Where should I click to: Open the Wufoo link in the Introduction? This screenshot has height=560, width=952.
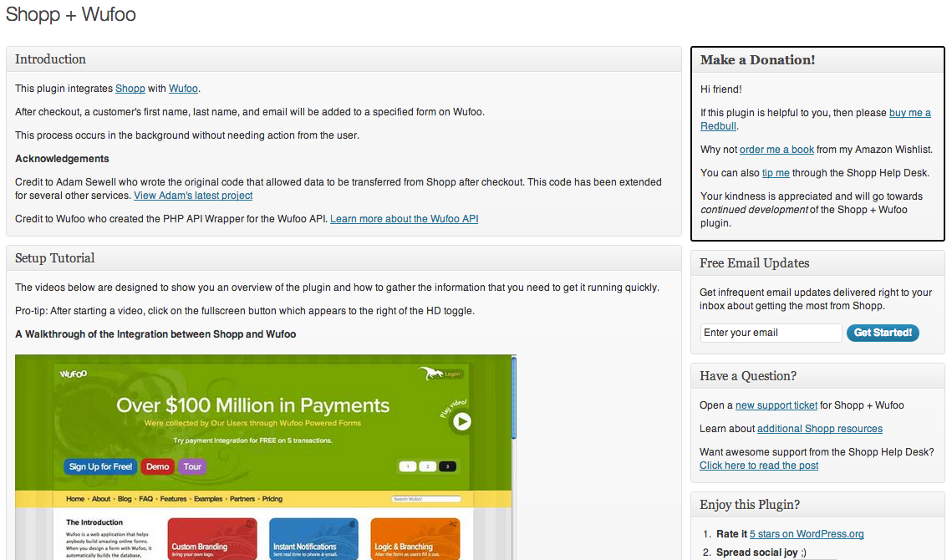click(183, 89)
